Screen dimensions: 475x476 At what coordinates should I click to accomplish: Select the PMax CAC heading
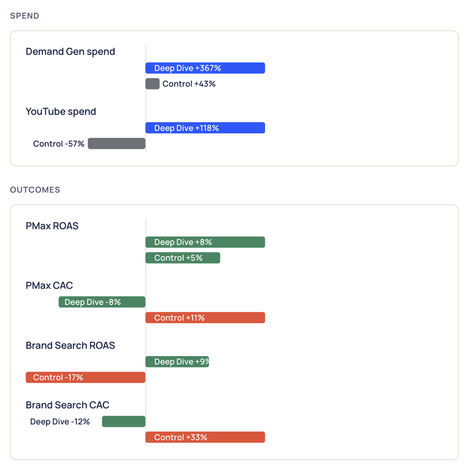click(x=49, y=286)
